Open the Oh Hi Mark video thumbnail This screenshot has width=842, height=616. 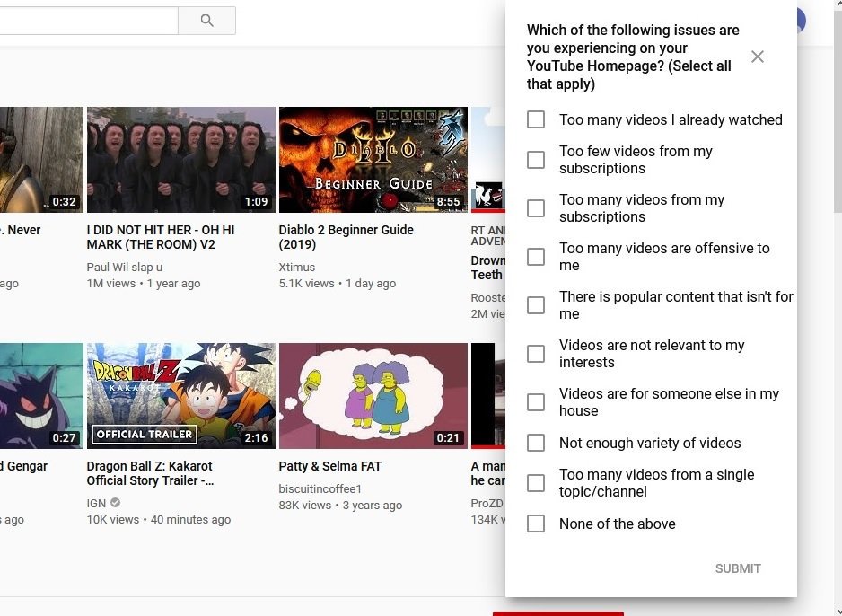(181, 160)
